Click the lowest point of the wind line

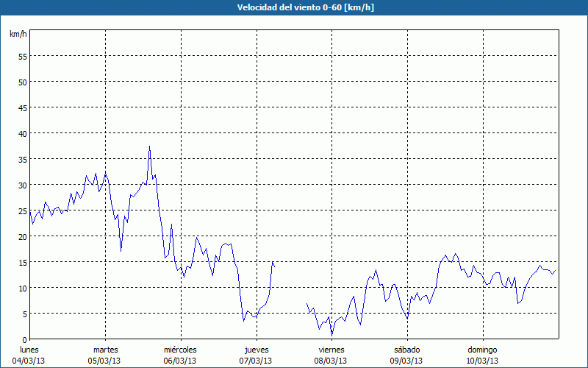pos(332,335)
